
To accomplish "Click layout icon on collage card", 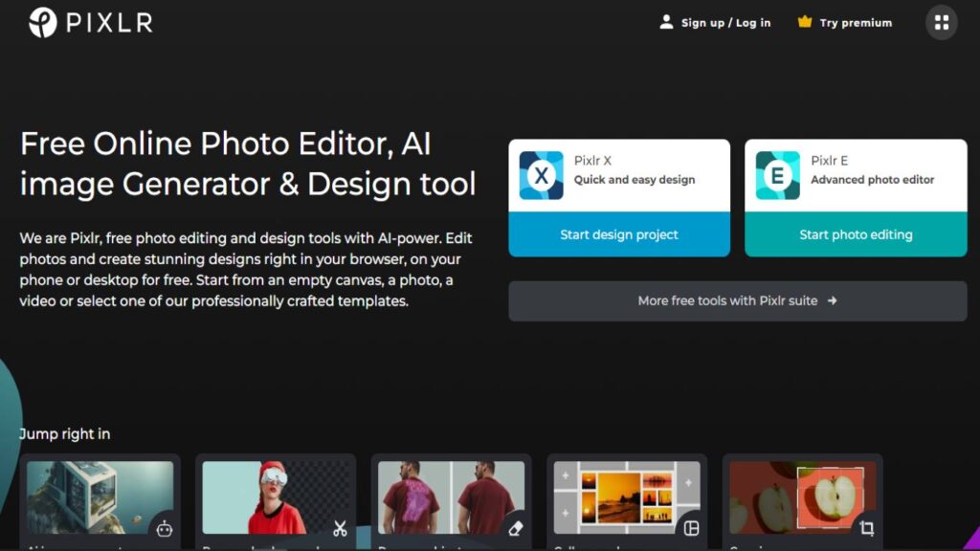I will 691,528.
